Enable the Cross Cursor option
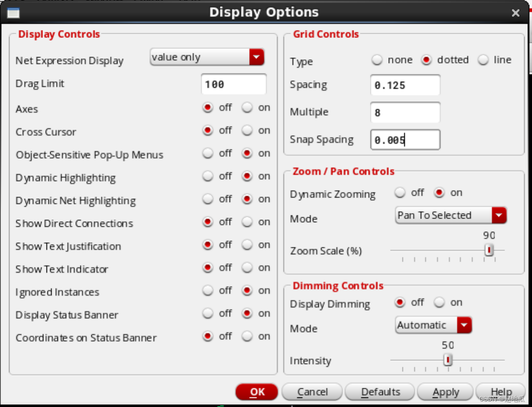 (247, 130)
